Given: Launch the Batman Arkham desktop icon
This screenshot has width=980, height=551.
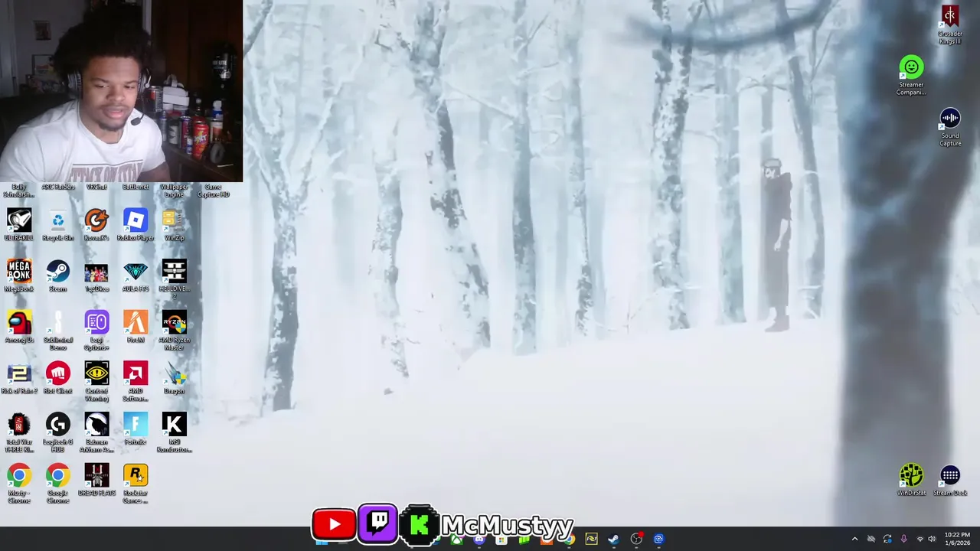Looking at the screenshot, I should [x=96, y=433].
